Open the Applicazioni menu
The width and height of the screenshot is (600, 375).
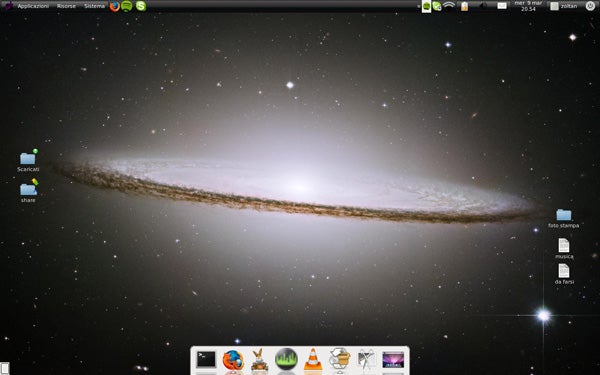coord(33,6)
